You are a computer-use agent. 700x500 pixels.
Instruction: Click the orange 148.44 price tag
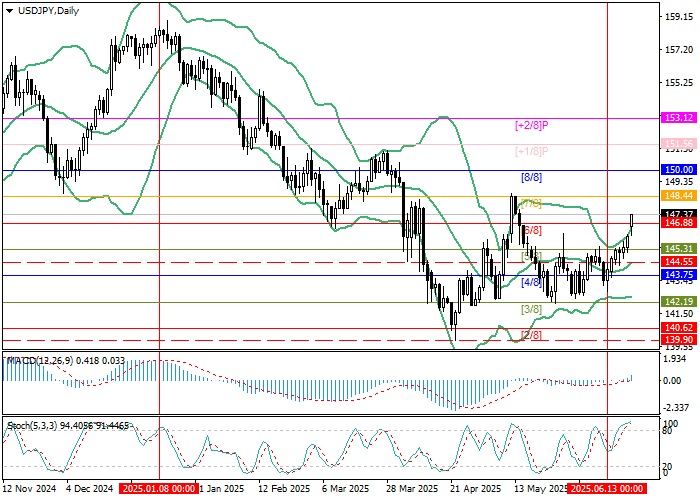click(x=679, y=196)
